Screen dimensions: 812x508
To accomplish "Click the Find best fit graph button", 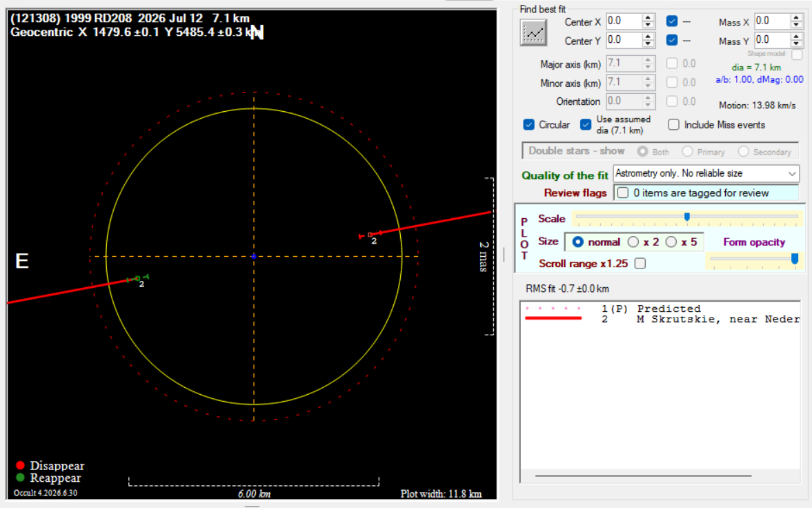I will click(x=533, y=32).
